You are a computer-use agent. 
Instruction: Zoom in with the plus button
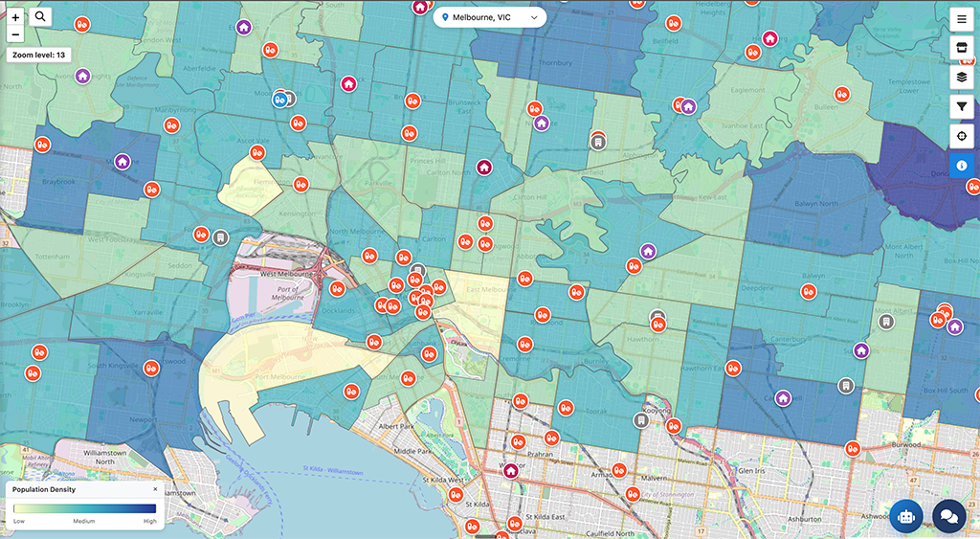pos(15,17)
